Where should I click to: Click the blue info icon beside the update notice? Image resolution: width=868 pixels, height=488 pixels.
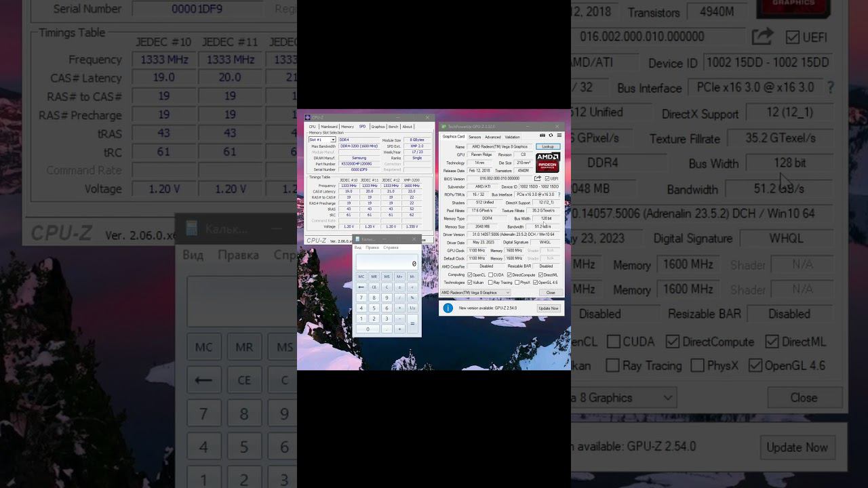click(448, 308)
